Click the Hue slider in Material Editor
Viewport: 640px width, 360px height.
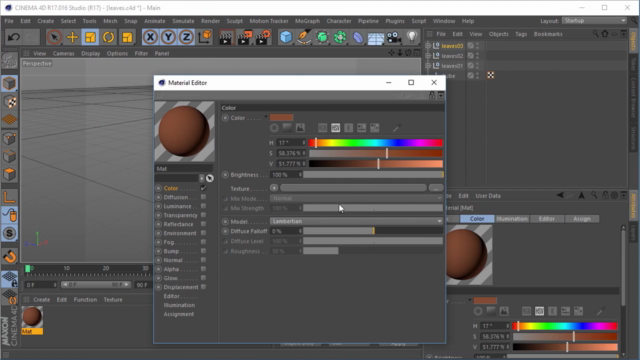(376, 142)
